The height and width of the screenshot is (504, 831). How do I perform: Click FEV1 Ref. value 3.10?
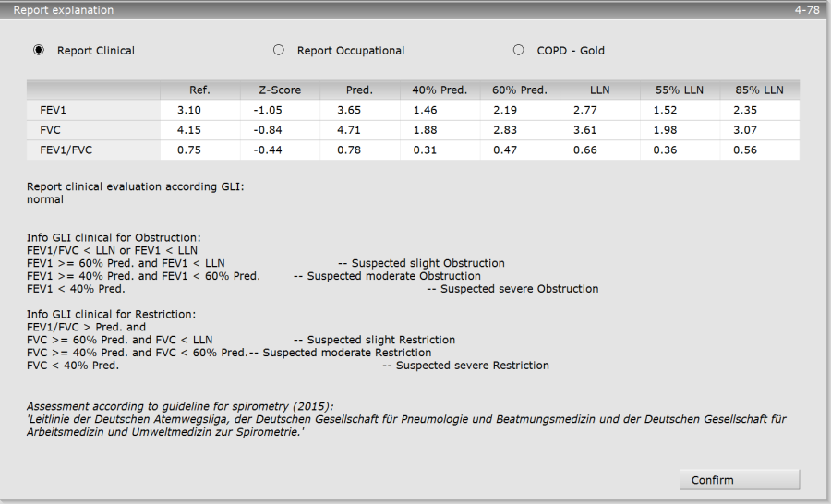coord(189,110)
